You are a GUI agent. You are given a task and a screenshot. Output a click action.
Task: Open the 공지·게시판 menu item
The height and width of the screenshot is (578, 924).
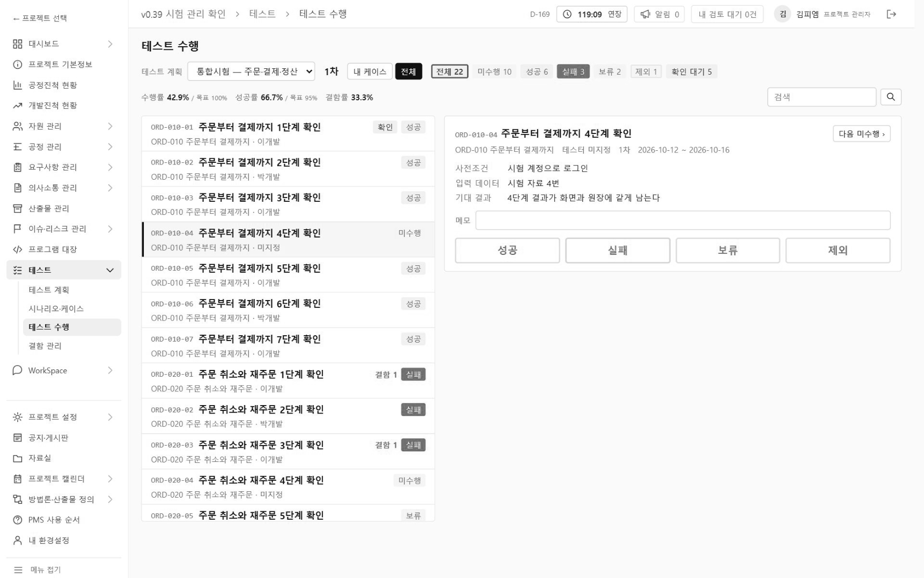pyautogui.click(x=64, y=438)
